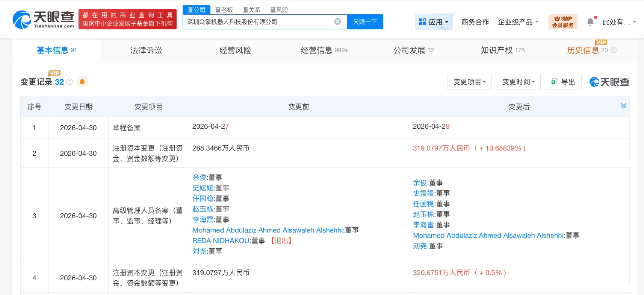Image resolution: width=644 pixels, height=295 pixels.
Task: Click the 导出 export button
Action: 563,82
